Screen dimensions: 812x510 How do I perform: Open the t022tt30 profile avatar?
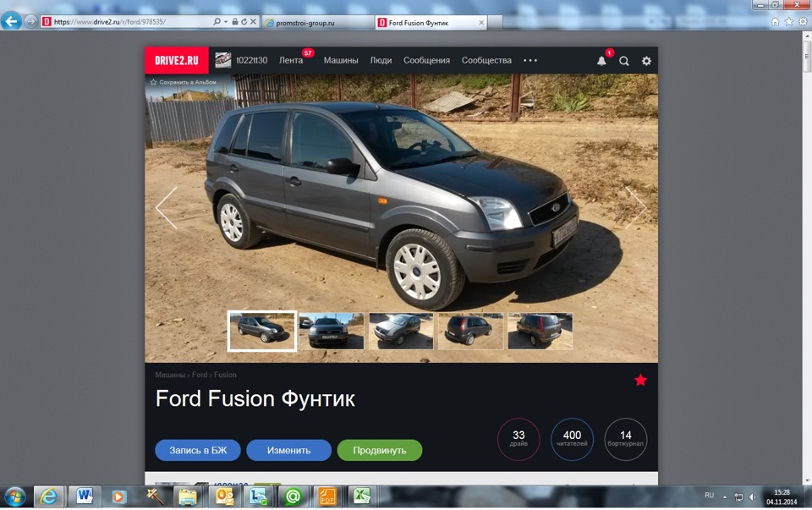223,60
